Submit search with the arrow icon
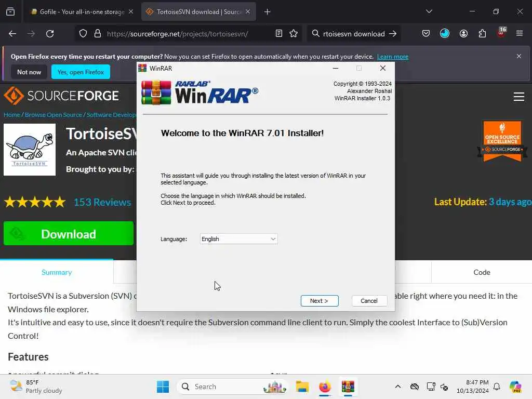The image size is (532, 399). click(393, 34)
